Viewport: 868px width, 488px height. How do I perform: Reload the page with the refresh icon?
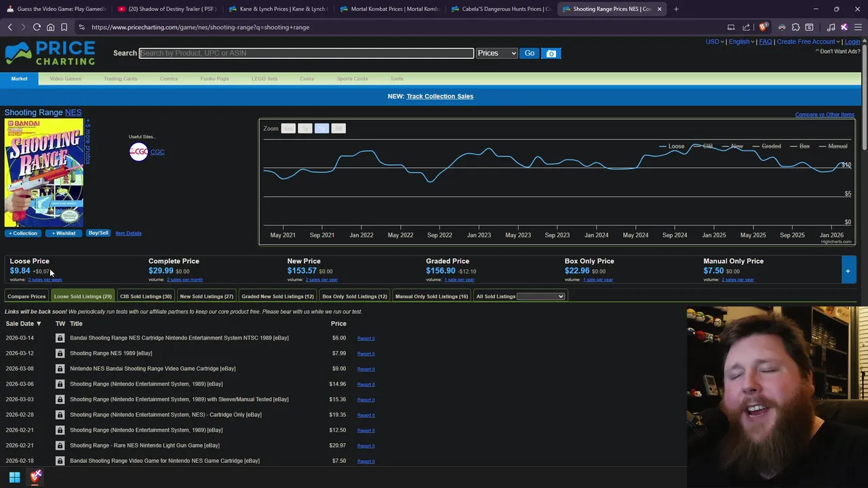(x=37, y=27)
